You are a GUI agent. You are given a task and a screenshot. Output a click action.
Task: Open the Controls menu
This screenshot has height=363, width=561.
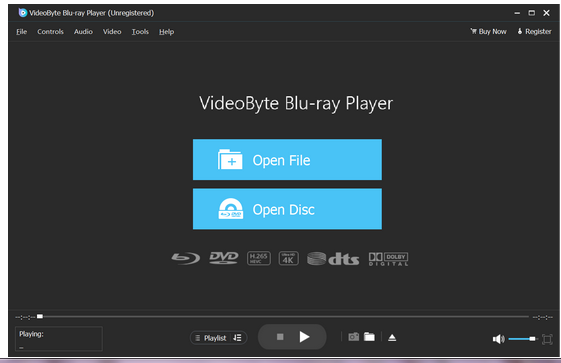[x=50, y=32]
